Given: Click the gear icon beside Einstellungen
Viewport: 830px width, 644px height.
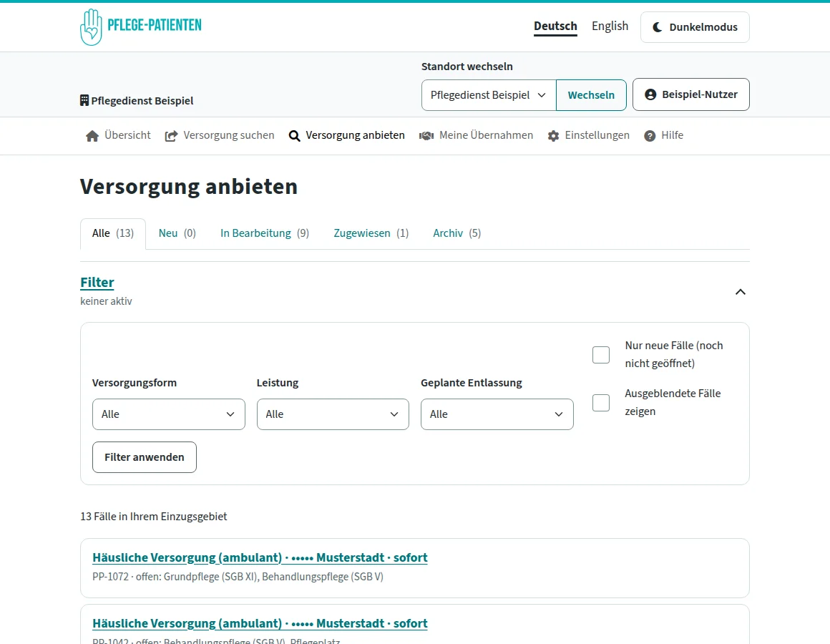Looking at the screenshot, I should pos(553,136).
